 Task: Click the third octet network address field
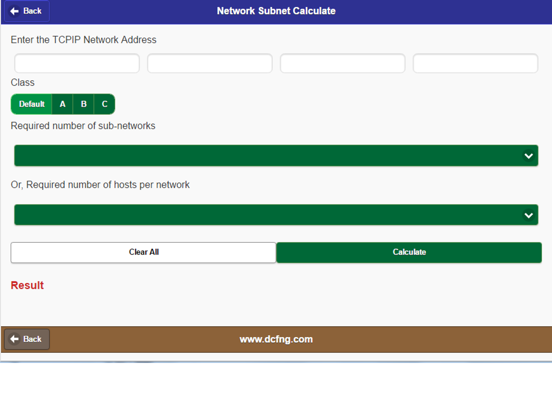click(343, 63)
